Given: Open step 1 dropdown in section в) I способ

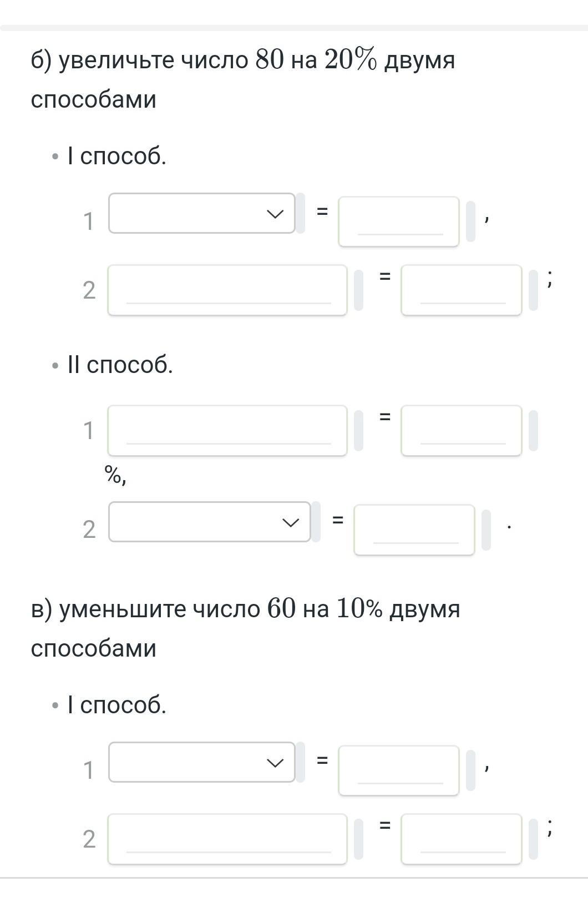Looking at the screenshot, I should click(201, 762).
